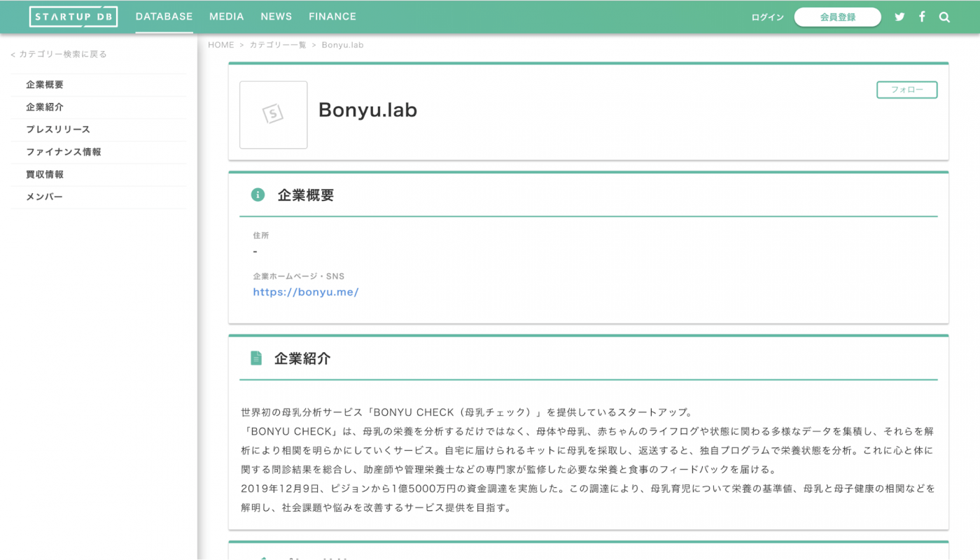Viewport: 980px width, 560px height.
Task: Open the https://bonyu.me/ website link
Action: point(305,292)
